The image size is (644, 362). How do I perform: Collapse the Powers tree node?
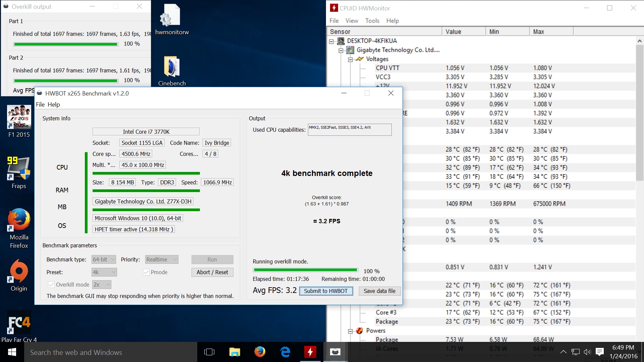pyautogui.click(x=350, y=331)
